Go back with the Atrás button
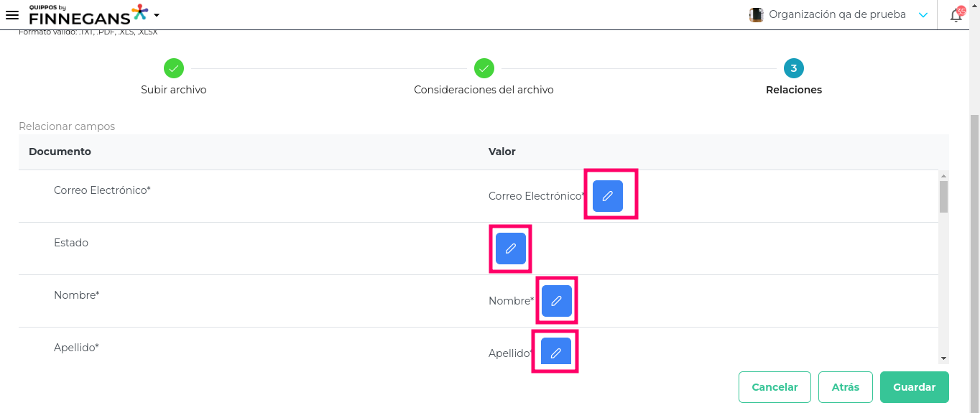This screenshot has width=980, height=413. (845, 387)
